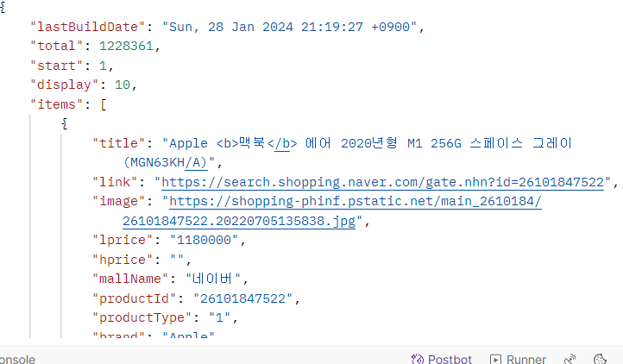Open the cookies icon in status bar
The width and height of the screenshot is (623, 364).
[600, 359]
